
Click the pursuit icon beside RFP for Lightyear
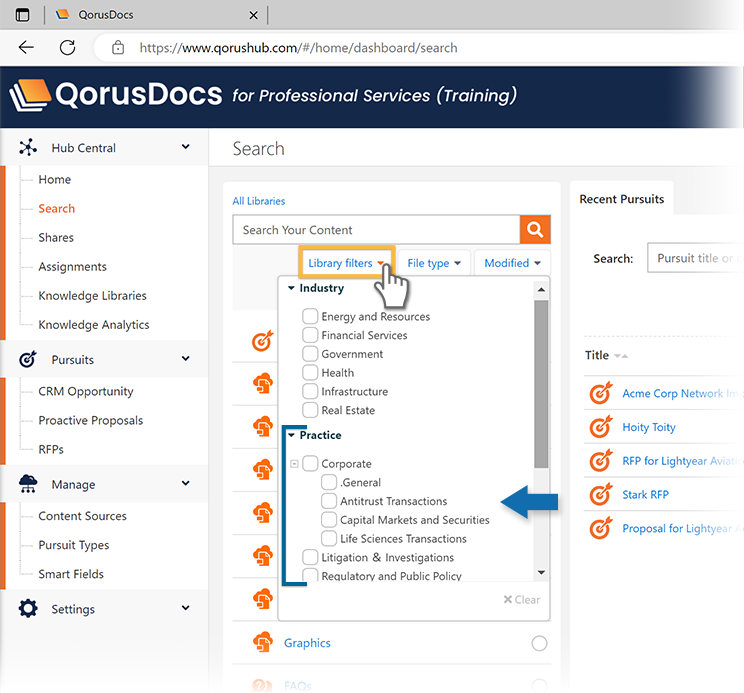[601, 460]
